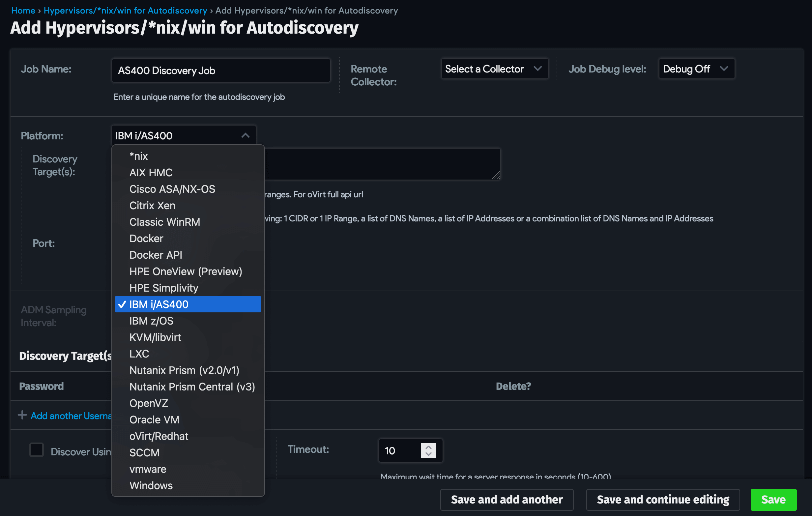
Task: Open the Home breadcrumb link
Action: point(23,11)
